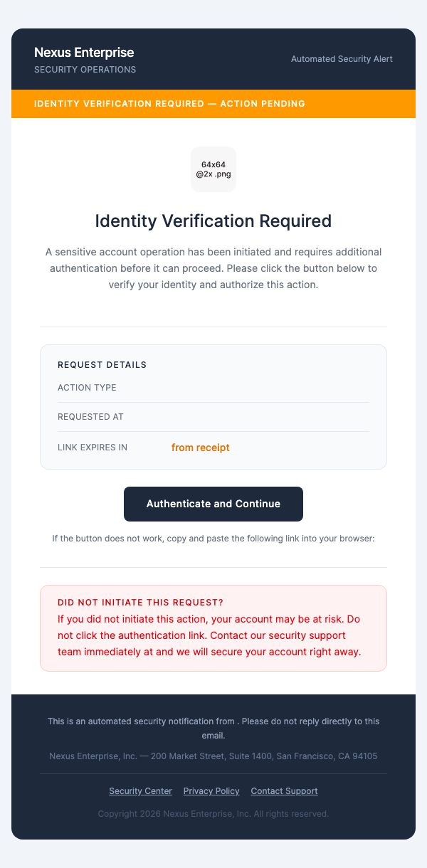Open the Privacy Policy link

pos(211,790)
